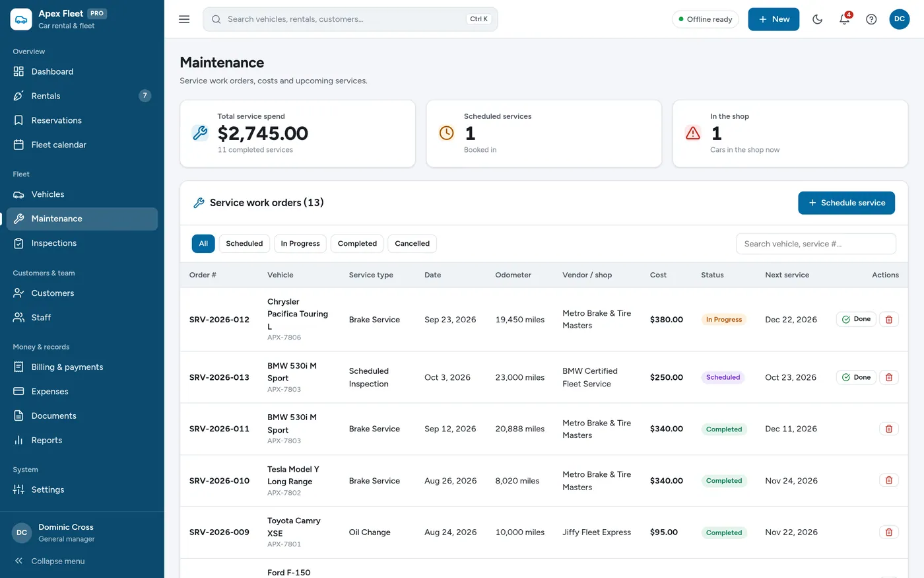Click the Offline ready status badge

705,19
